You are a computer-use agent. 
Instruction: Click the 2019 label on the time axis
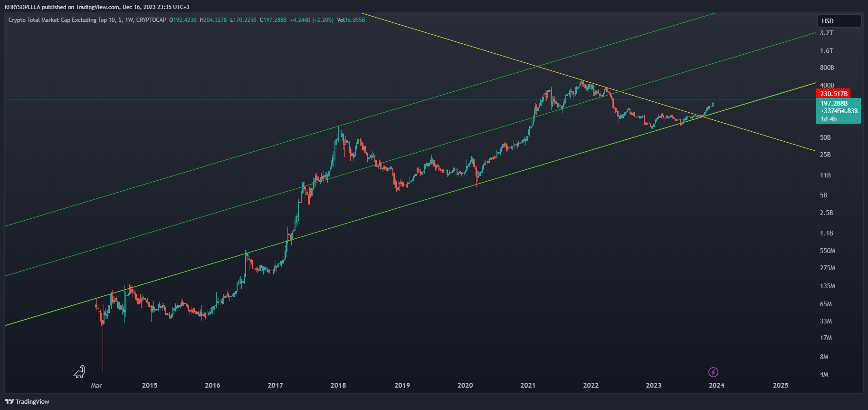402,385
